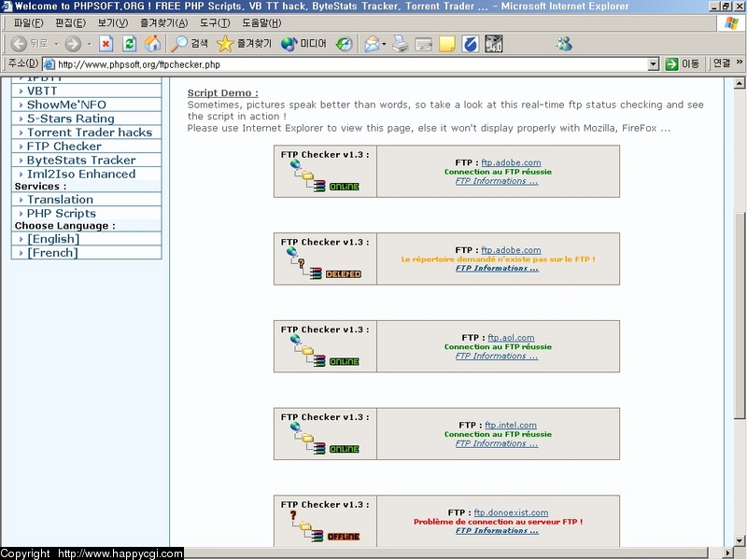The image size is (747, 560).
Task: Show browsing History from the toolbar
Action: pos(344,44)
